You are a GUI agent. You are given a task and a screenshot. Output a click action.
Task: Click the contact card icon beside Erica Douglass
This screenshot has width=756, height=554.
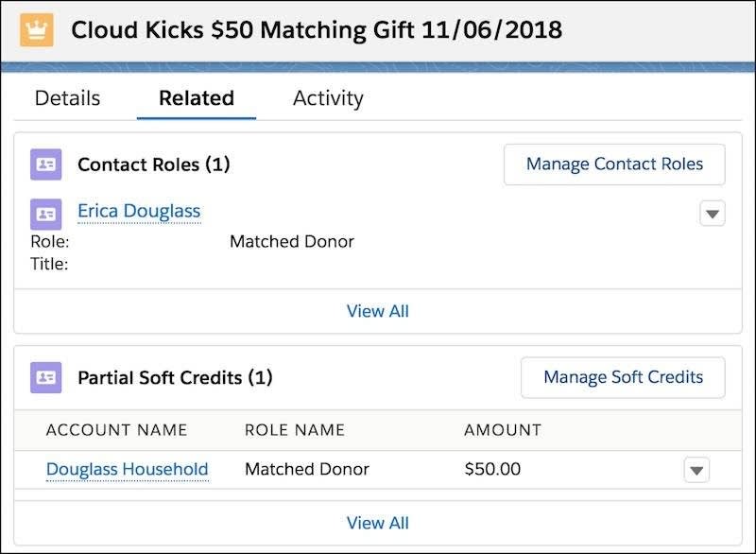pos(46,210)
